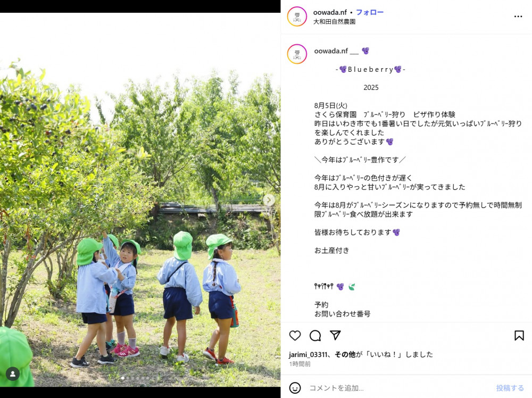Go to next photo with carousel arrow
The width and height of the screenshot is (532, 398).
[x=269, y=200]
